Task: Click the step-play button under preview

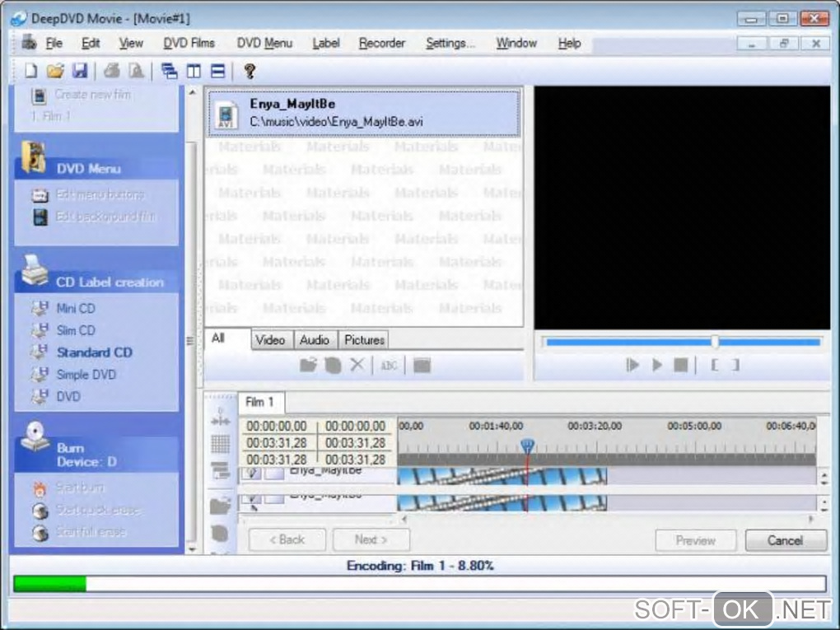Action: coord(632,366)
